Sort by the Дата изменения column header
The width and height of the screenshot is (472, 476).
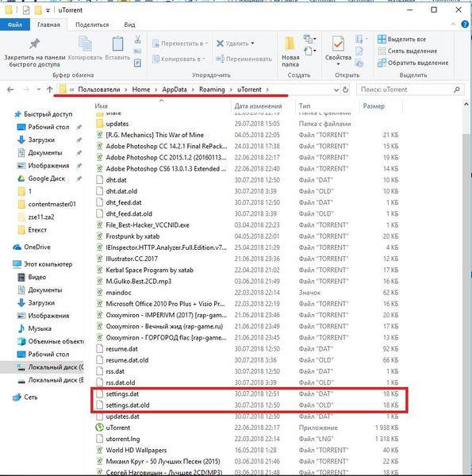(258, 106)
